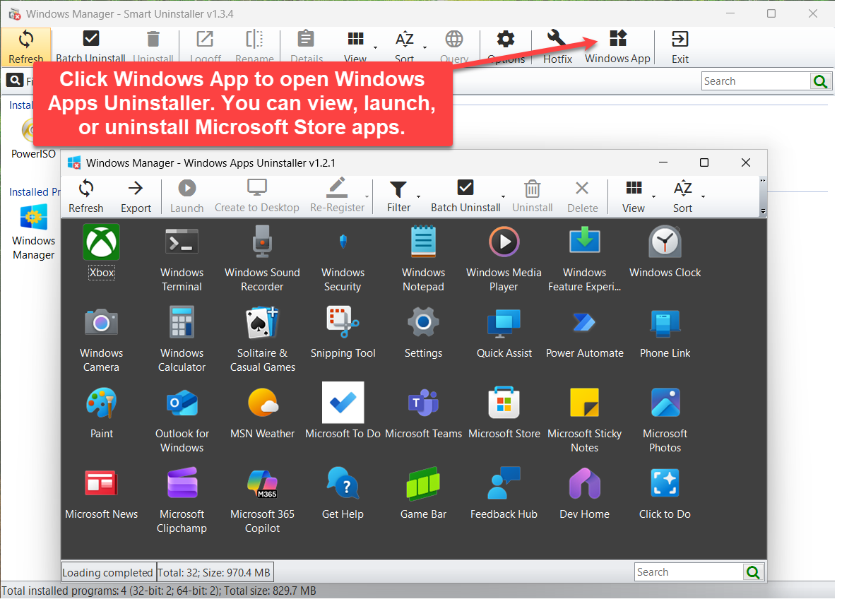Click the Smart Uninstaller search magnifier

[x=820, y=81]
